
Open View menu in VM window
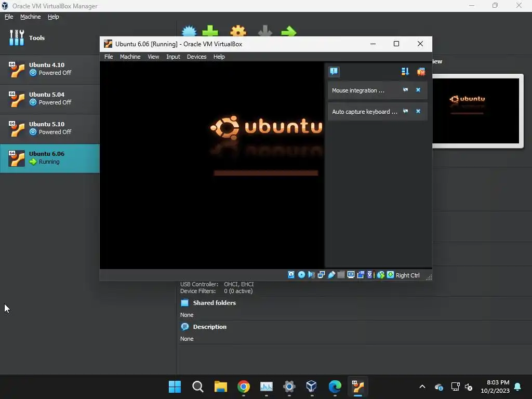click(153, 57)
